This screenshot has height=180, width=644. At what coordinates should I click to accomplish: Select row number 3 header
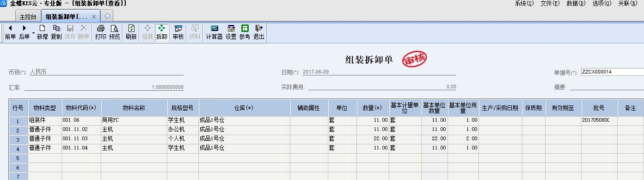click(x=18, y=139)
